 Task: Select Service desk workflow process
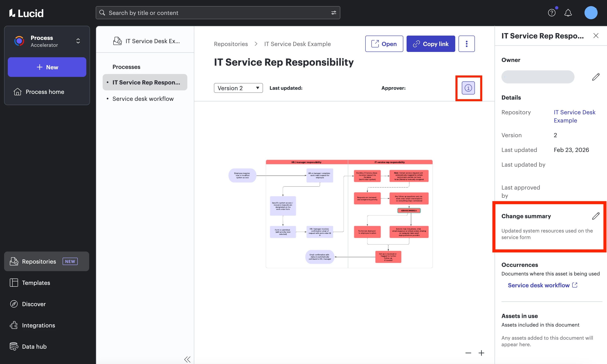point(143,99)
